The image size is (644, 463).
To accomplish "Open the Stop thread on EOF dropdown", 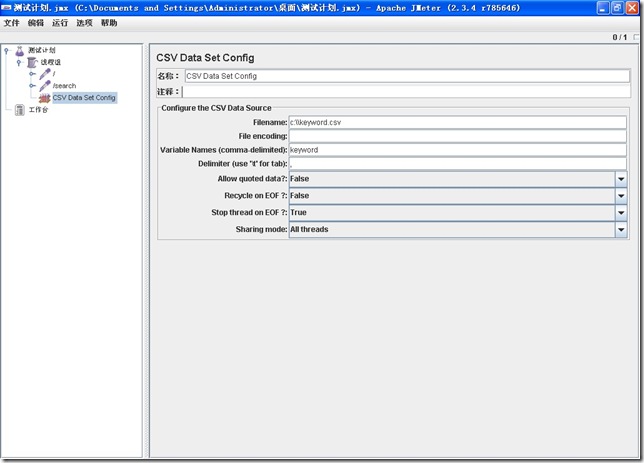I will pyautogui.click(x=621, y=213).
